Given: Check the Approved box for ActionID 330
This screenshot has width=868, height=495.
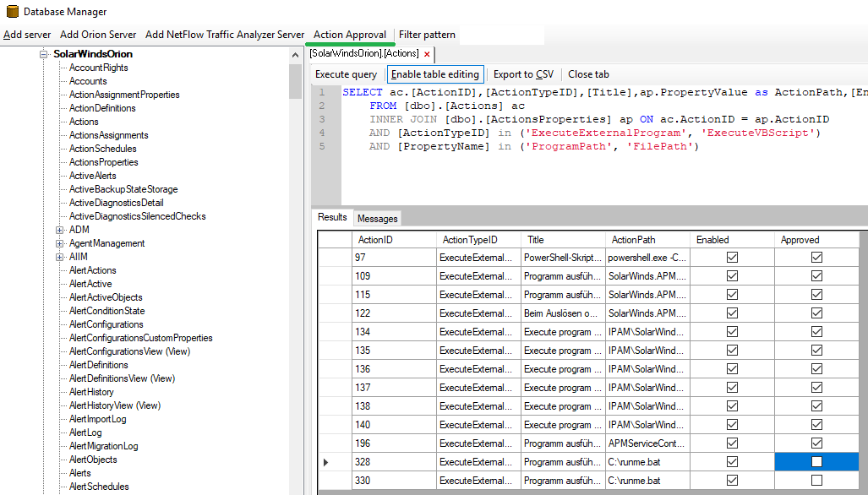Looking at the screenshot, I should click(x=816, y=481).
